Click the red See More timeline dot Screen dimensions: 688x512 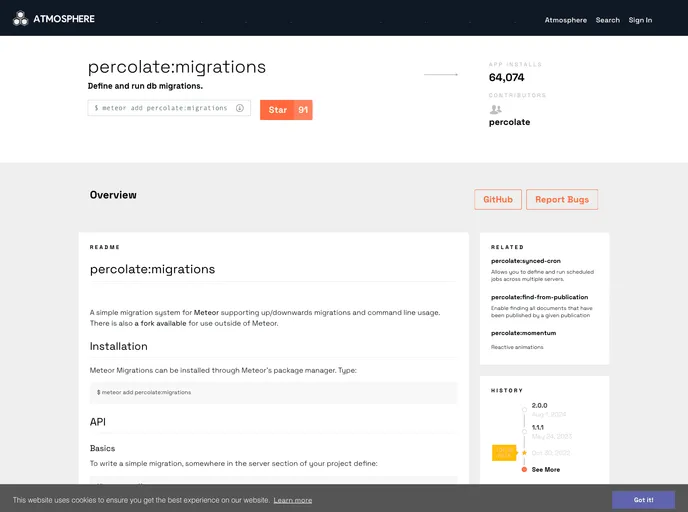tap(524, 469)
